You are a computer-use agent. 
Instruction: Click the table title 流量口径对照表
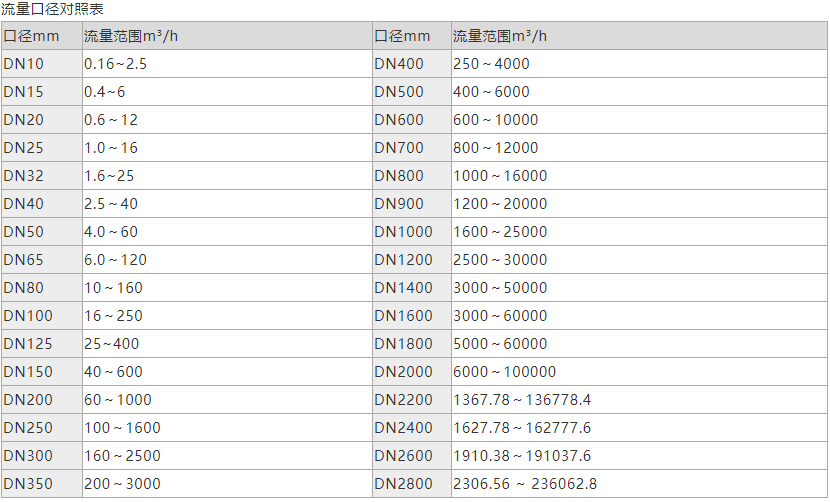click(53, 9)
